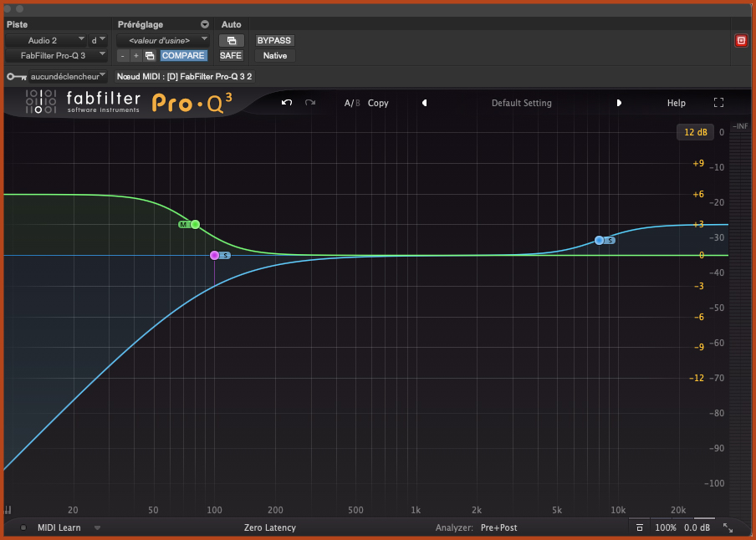Screen dimensions: 756x540
Task: Toggle the COMPARE button
Action: pyautogui.click(x=183, y=55)
